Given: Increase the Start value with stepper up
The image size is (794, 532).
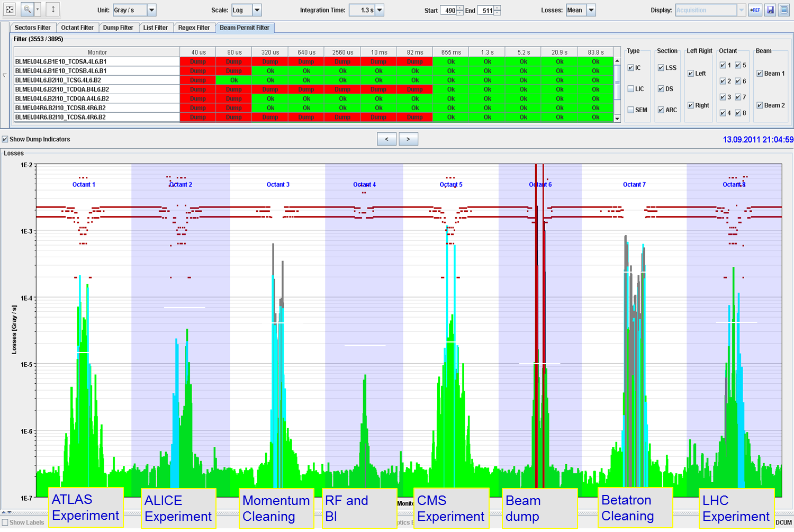Looking at the screenshot, I should pyautogui.click(x=460, y=7).
